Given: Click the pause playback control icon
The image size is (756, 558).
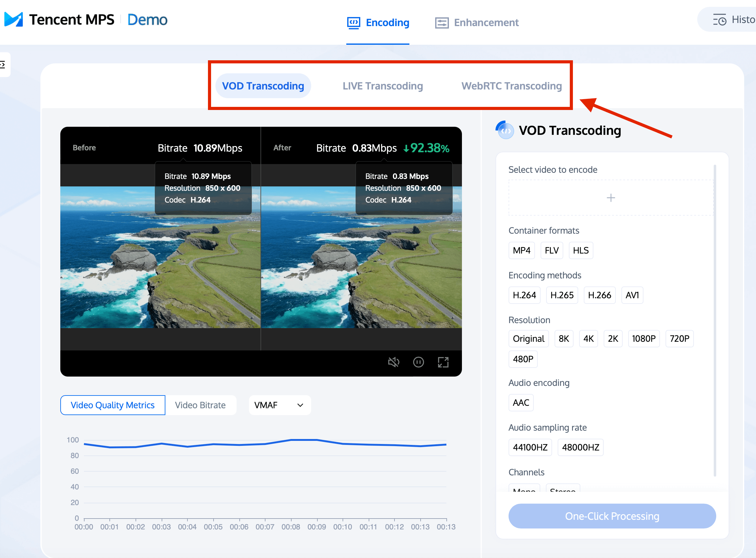Looking at the screenshot, I should coord(418,362).
